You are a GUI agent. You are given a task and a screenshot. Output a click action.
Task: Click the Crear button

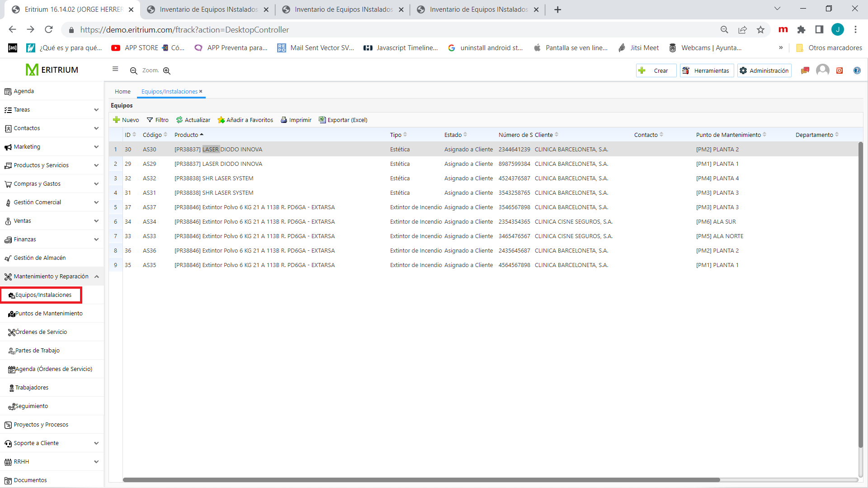[656, 70]
